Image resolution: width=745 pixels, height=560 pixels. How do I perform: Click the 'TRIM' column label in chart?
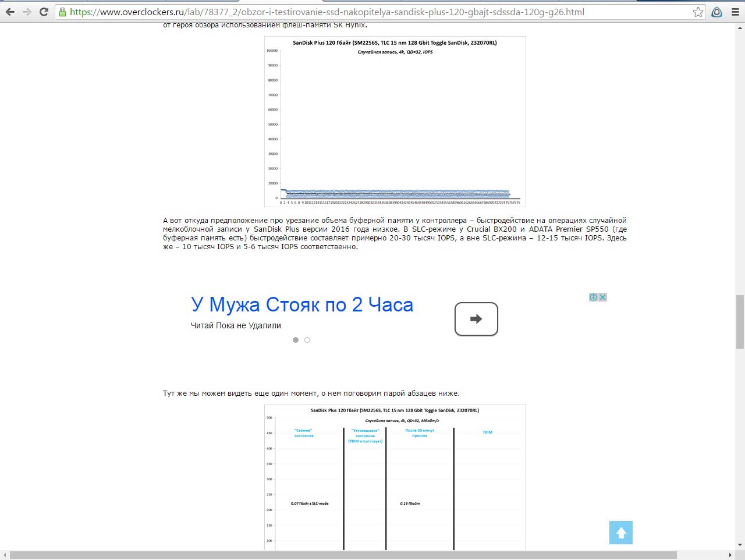tap(488, 433)
